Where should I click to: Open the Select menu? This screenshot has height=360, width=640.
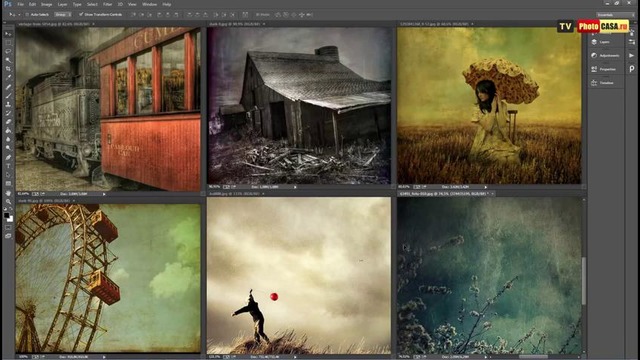click(92, 4)
